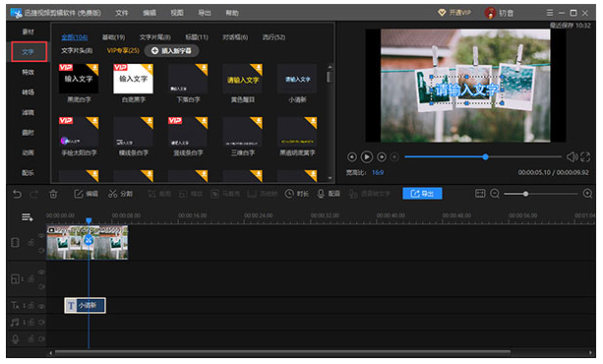Open the 编辑 edit tool in timeline toolbar

pyautogui.click(x=87, y=194)
